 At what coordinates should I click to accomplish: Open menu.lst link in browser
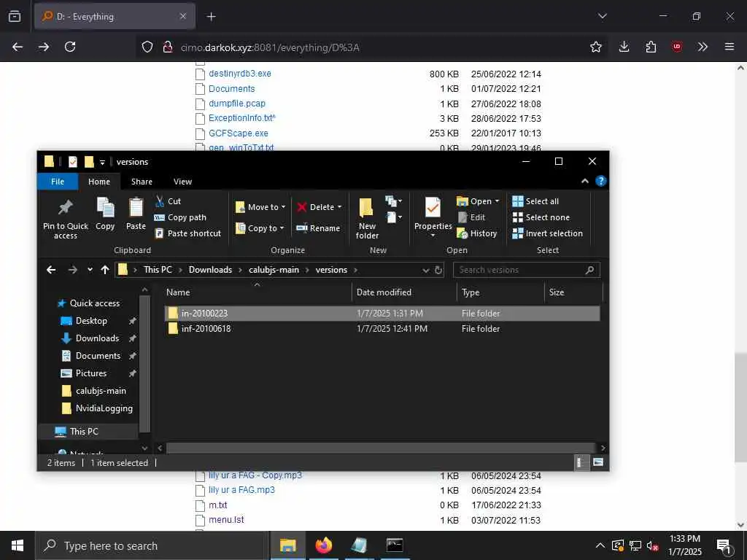[x=226, y=519]
